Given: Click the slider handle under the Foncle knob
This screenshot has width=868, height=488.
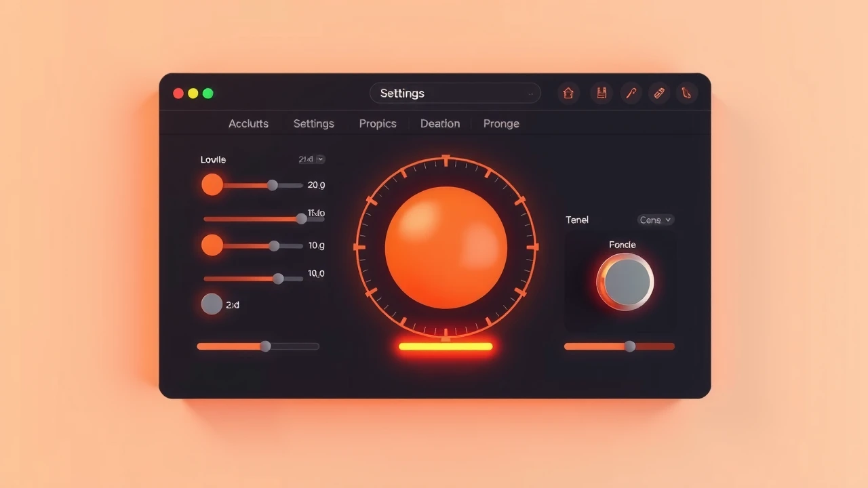Looking at the screenshot, I should [x=630, y=346].
